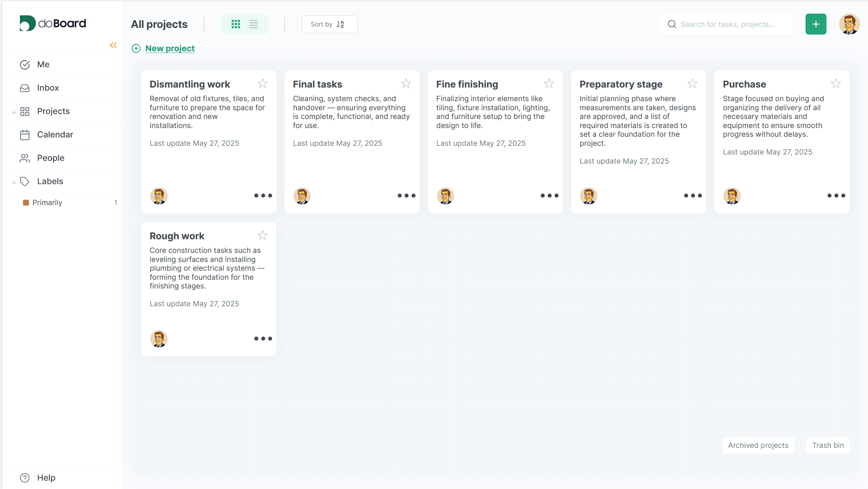The height and width of the screenshot is (489, 868).
Task: Go to the Me section
Action: click(43, 65)
